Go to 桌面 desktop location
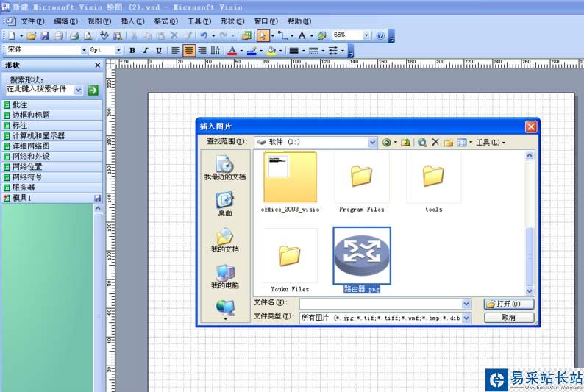584x392 pixels. 225,204
